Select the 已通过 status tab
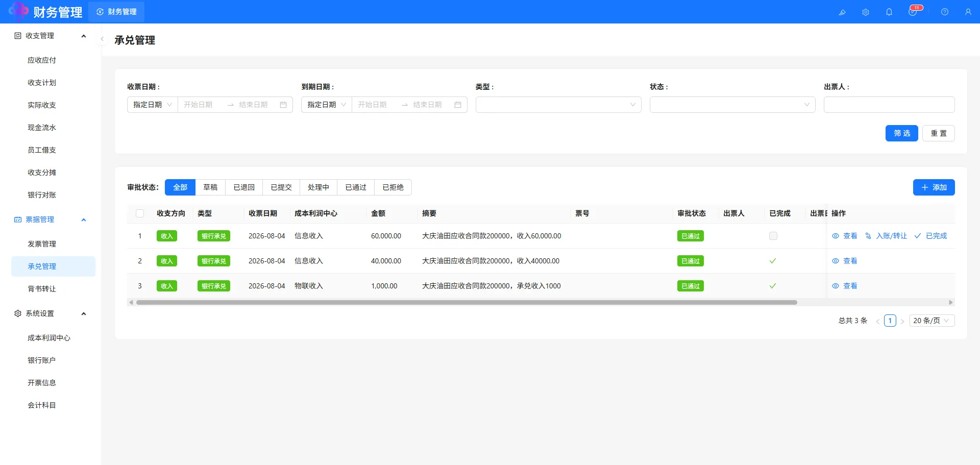Screen dimensions: 980x465 point(356,187)
